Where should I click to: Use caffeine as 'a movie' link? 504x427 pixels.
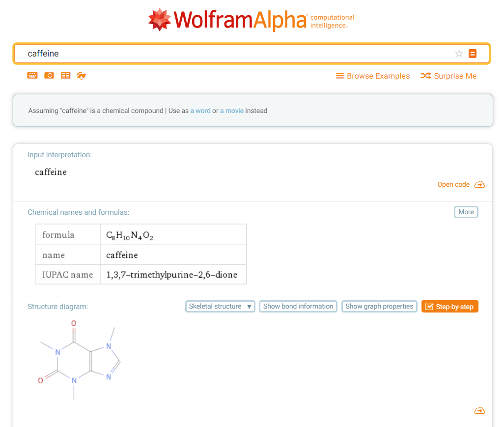click(x=232, y=111)
